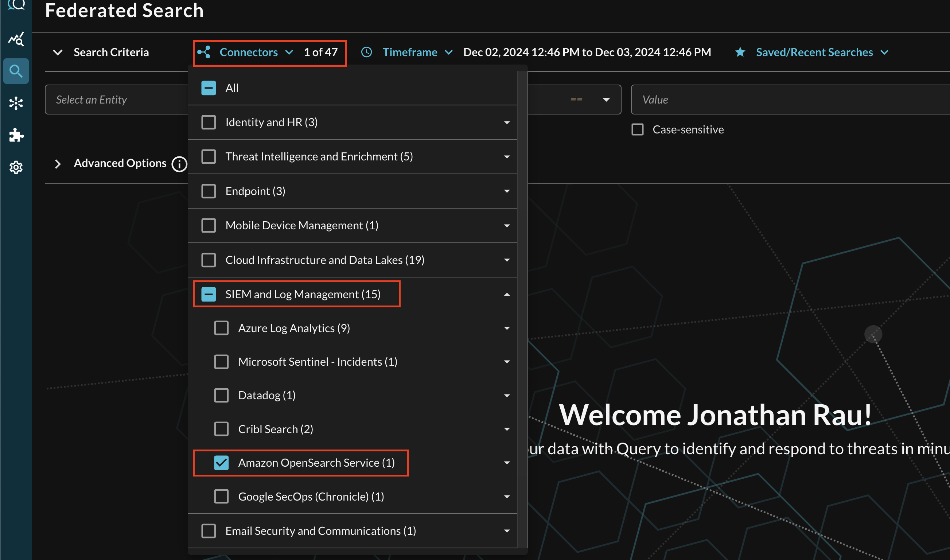
Task: Check the Endpoint checkbox
Action: (209, 191)
